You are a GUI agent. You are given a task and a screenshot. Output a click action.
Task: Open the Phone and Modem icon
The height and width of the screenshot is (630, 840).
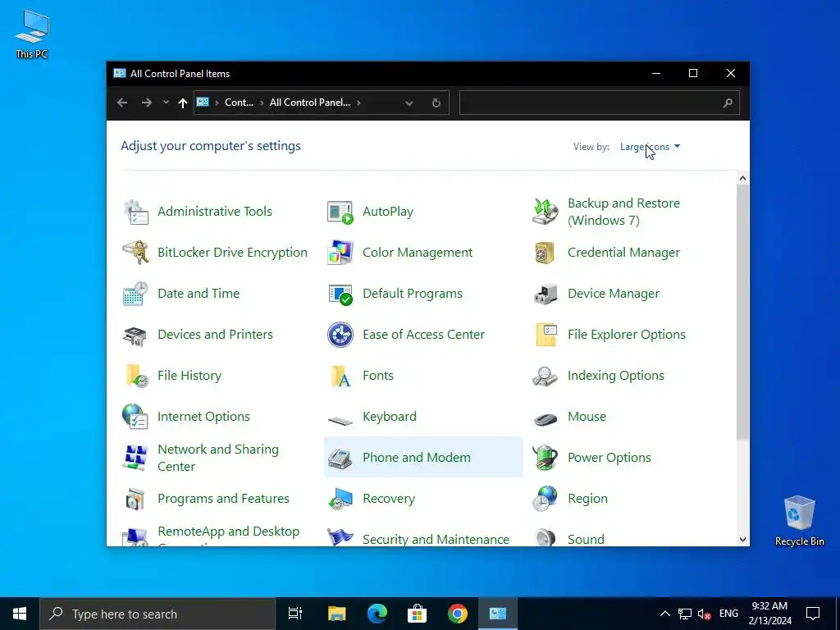coord(340,458)
